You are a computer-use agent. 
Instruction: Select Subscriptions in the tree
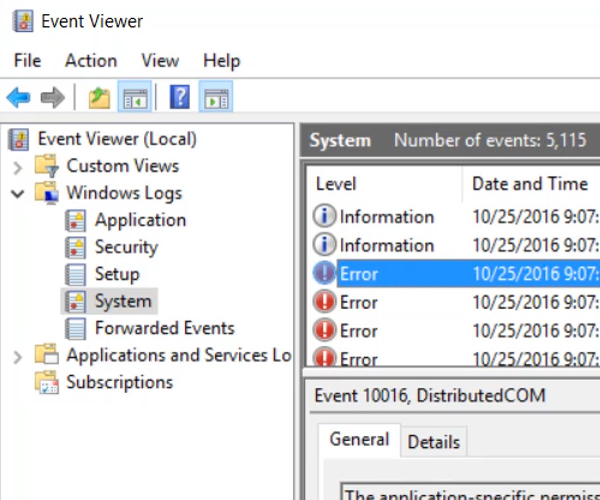(120, 383)
